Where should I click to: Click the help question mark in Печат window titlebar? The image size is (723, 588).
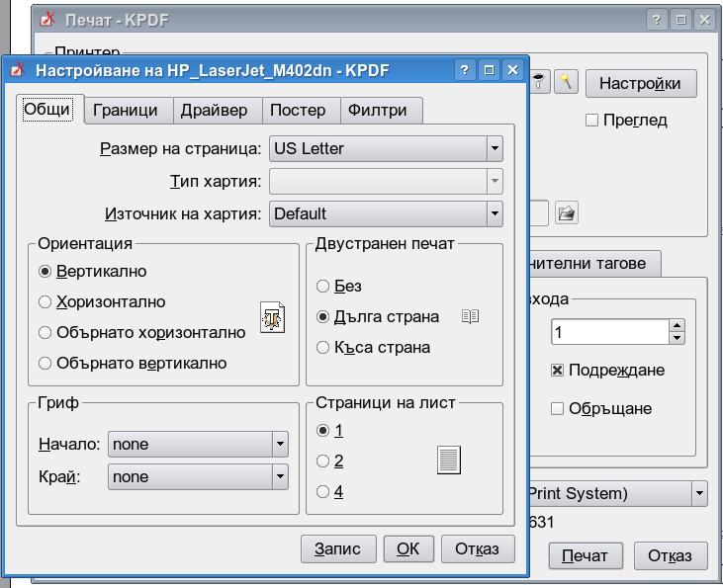pos(657,20)
